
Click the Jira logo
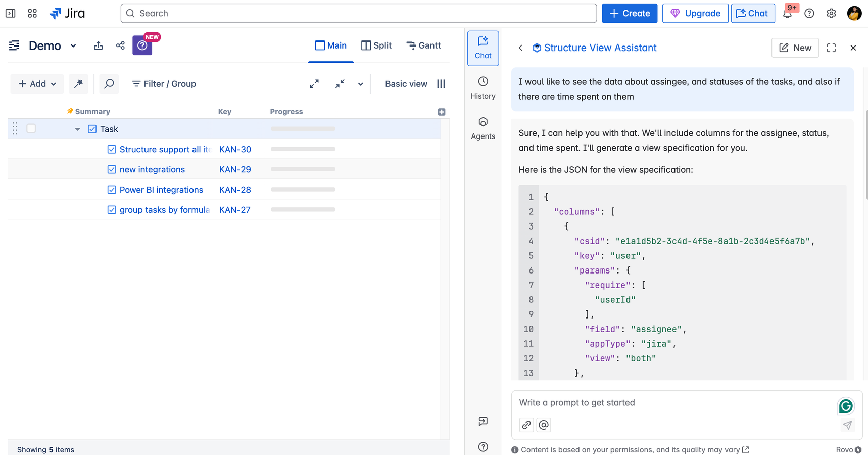point(67,13)
